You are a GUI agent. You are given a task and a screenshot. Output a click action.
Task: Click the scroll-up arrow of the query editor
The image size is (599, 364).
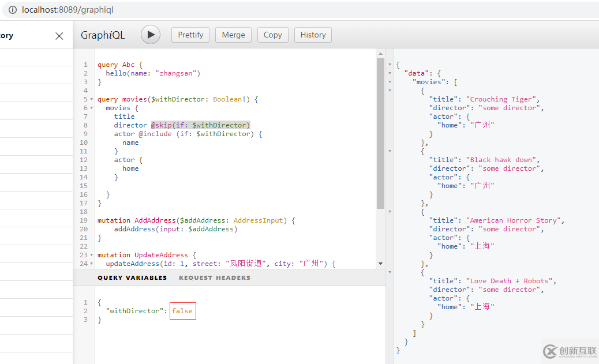click(x=380, y=54)
